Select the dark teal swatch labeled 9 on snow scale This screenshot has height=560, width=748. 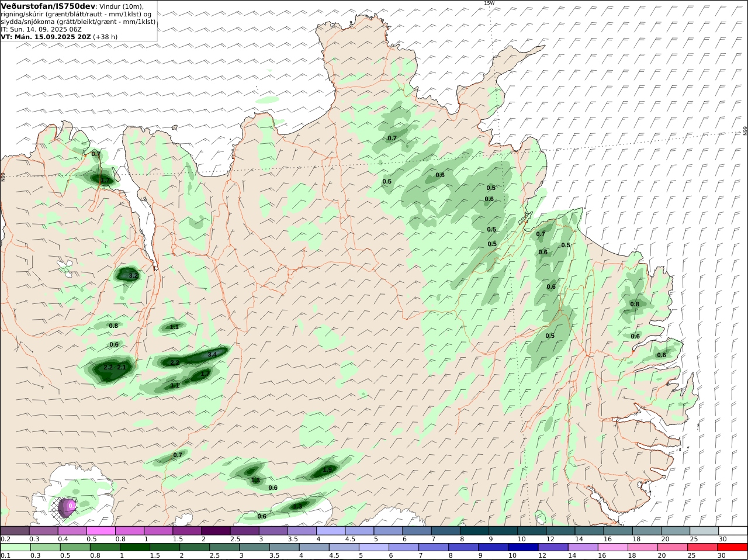[503, 530]
